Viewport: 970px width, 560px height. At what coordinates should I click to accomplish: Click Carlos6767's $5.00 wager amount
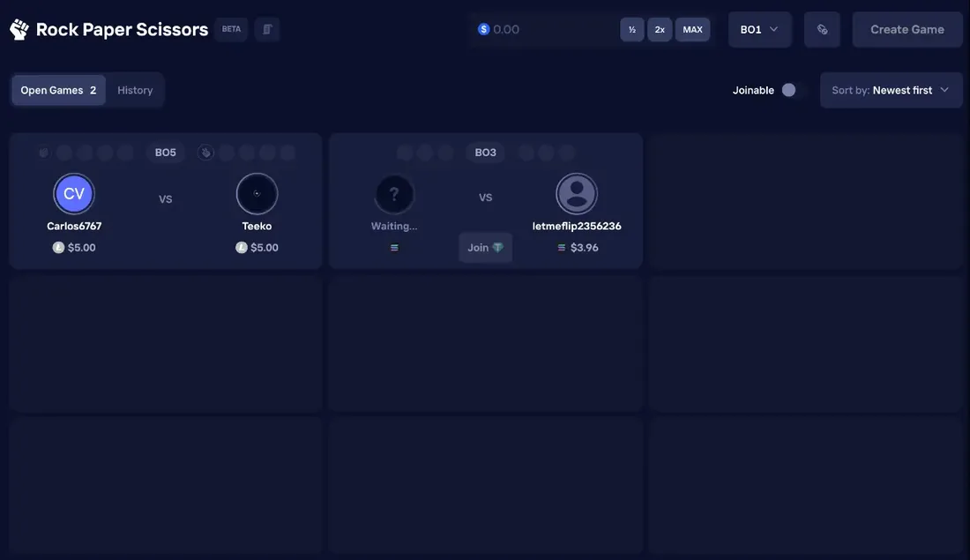(82, 248)
